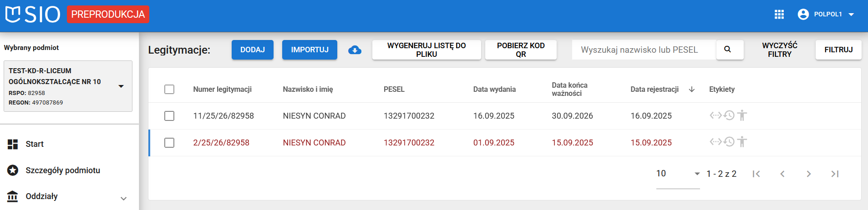The width and height of the screenshot is (868, 210).
Task: Open the Start menu item
Action: [35, 144]
